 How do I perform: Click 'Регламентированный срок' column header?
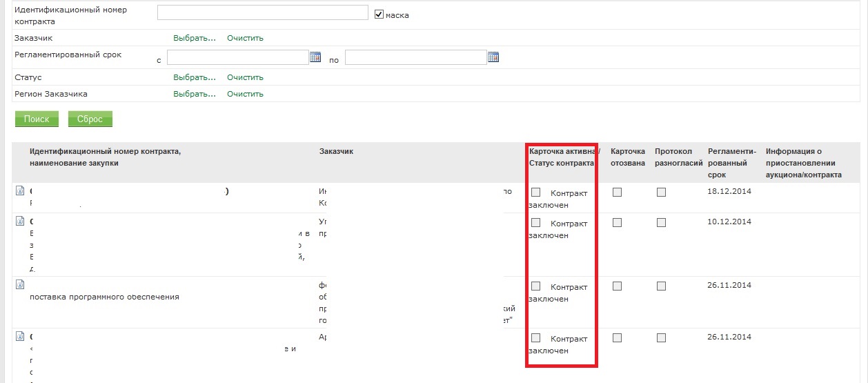click(x=731, y=163)
